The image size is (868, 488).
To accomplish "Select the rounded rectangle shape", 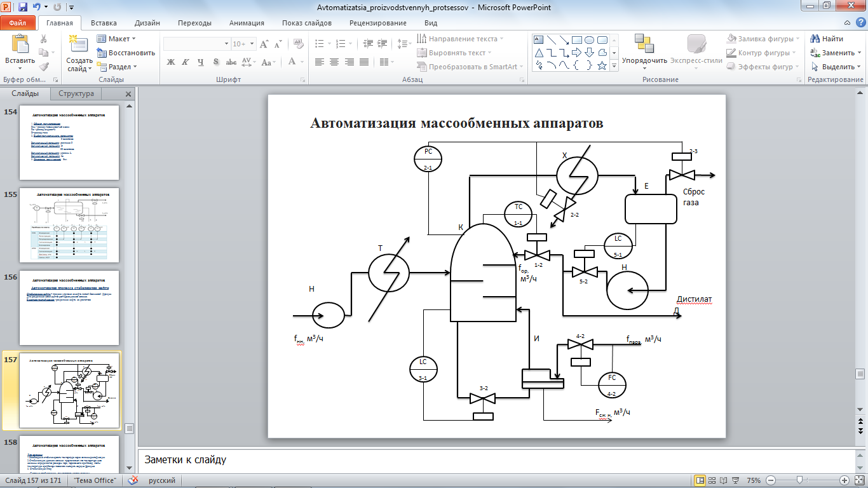I will click(x=601, y=39).
